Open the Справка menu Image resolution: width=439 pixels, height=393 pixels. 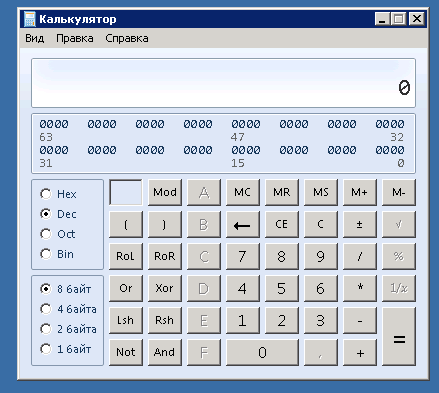pyautogui.click(x=127, y=38)
